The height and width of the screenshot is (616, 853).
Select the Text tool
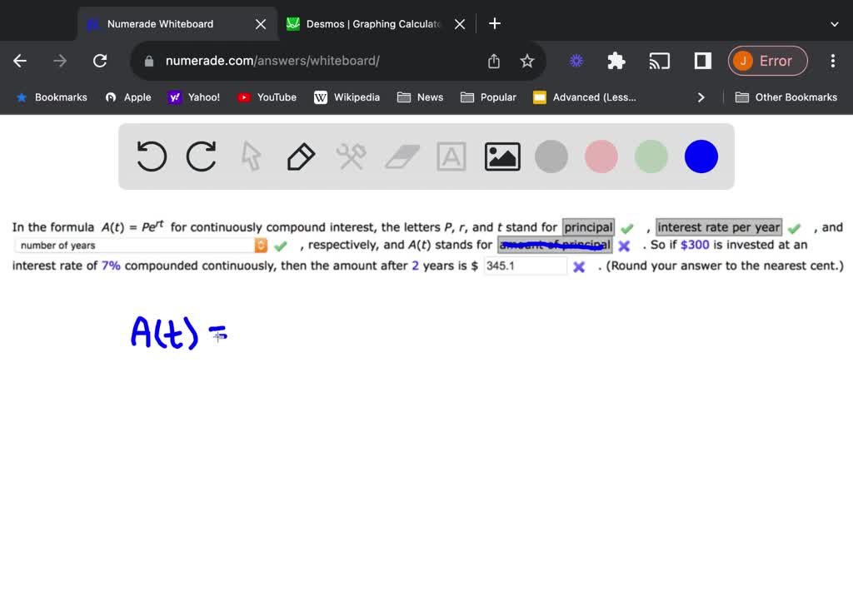[x=451, y=156]
